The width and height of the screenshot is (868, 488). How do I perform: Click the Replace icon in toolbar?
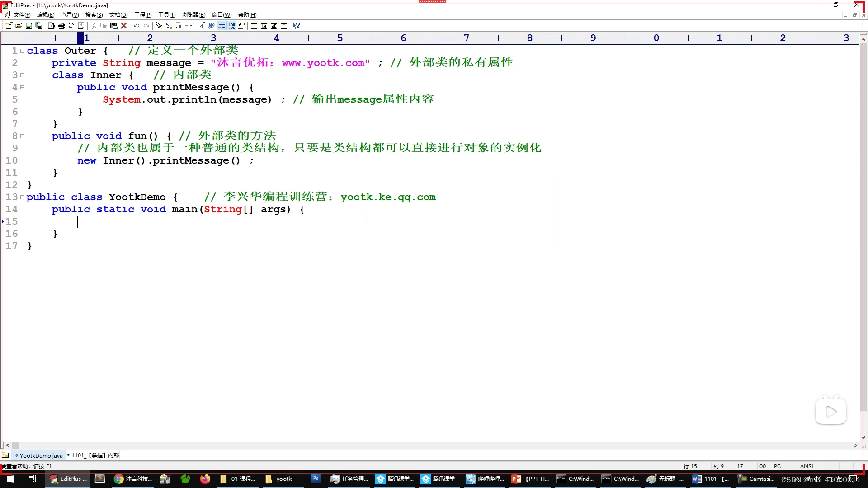click(169, 26)
